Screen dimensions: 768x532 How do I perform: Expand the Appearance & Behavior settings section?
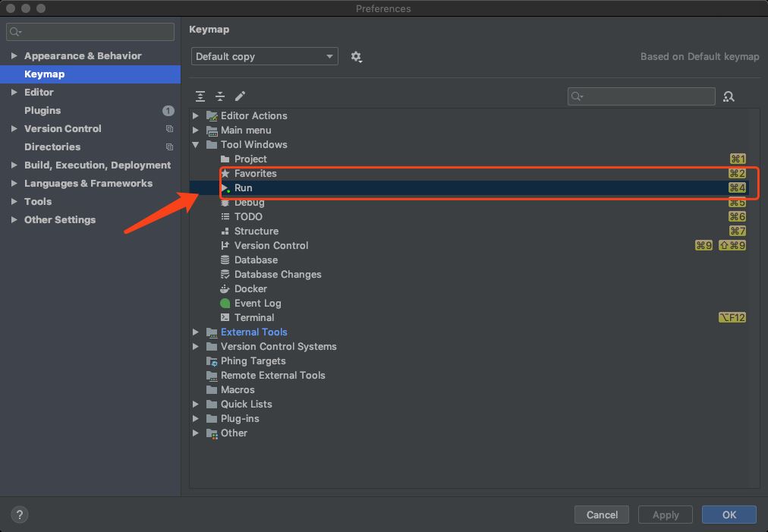[x=14, y=56]
